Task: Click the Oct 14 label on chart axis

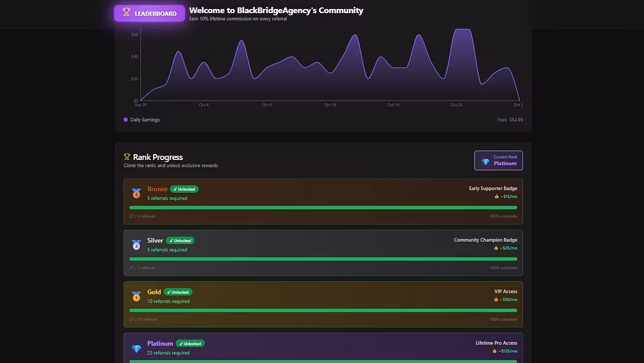Action: (x=330, y=105)
